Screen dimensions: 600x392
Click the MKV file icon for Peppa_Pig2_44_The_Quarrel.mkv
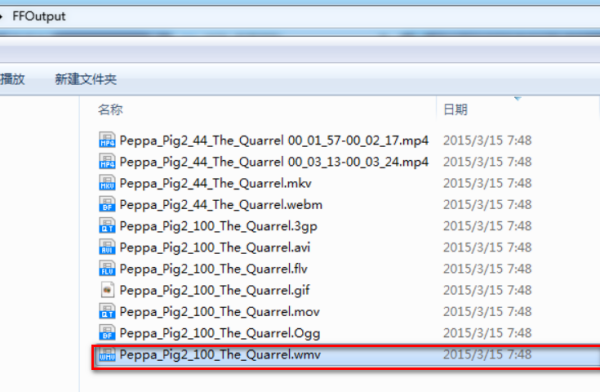107,183
